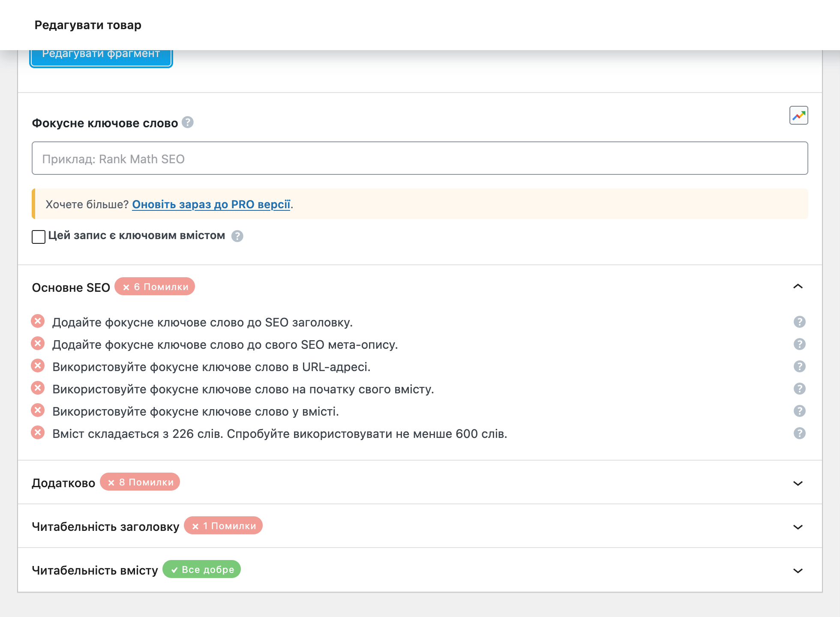840x617 pixels.
Task: Click the 'Все добре' green badge
Action: (202, 569)
